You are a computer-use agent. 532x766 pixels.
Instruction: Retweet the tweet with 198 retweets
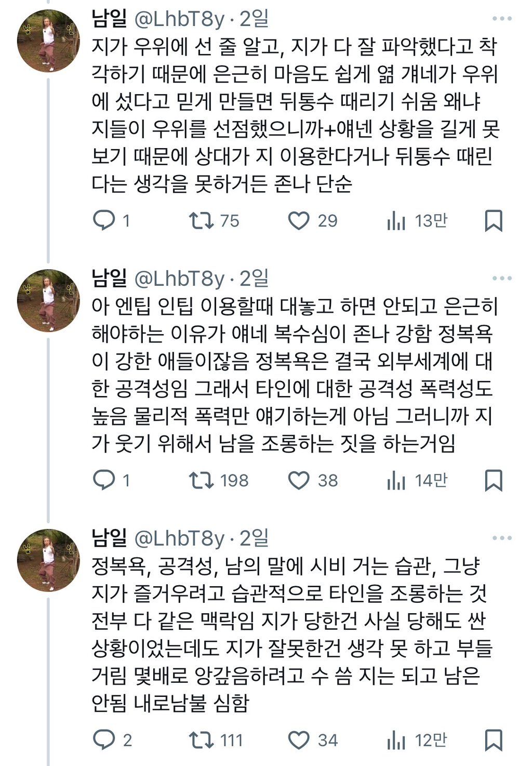click(201, 480)
